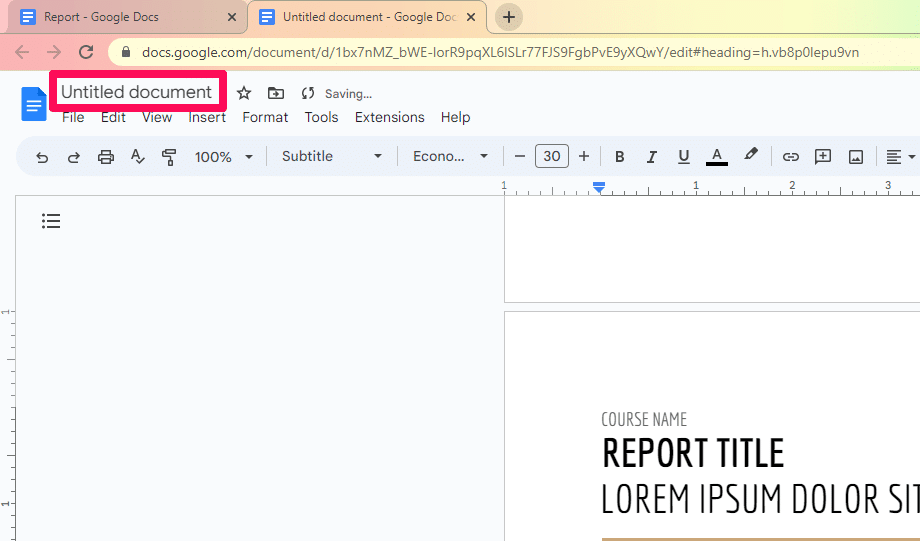Click the Saving... status text
This screenshot has height=541, width=920.
349,94
